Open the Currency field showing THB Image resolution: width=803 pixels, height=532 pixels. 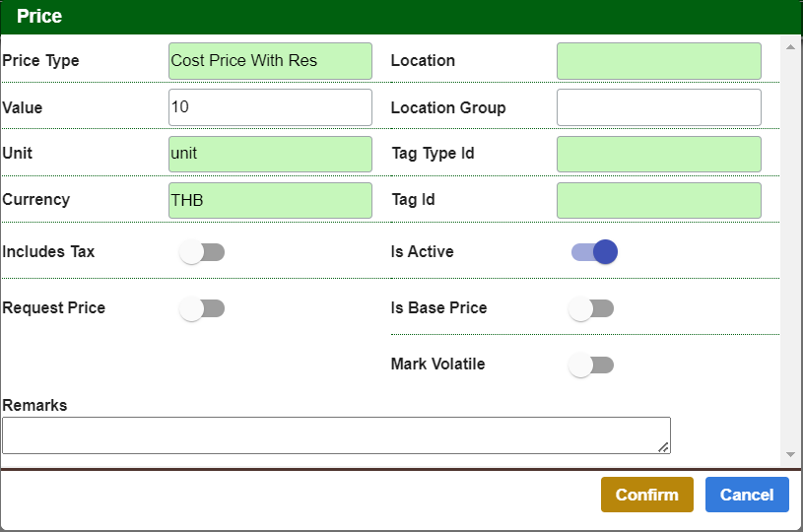[270, 200]
